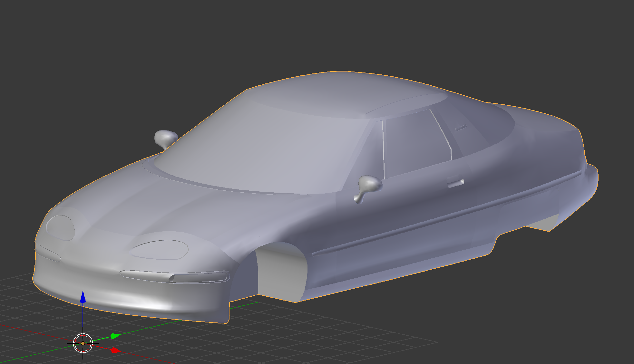
Task: Click the front door handle on the car
Action: tap(455, 183)
